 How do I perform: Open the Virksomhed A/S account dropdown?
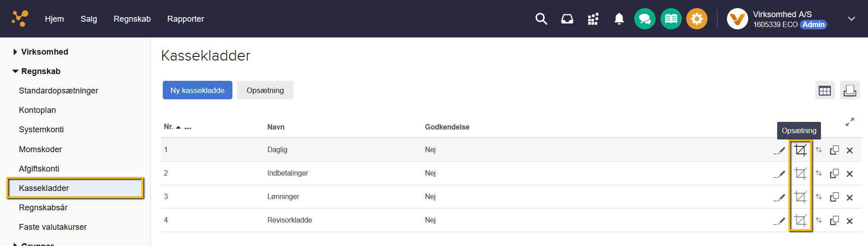(851, 19)
